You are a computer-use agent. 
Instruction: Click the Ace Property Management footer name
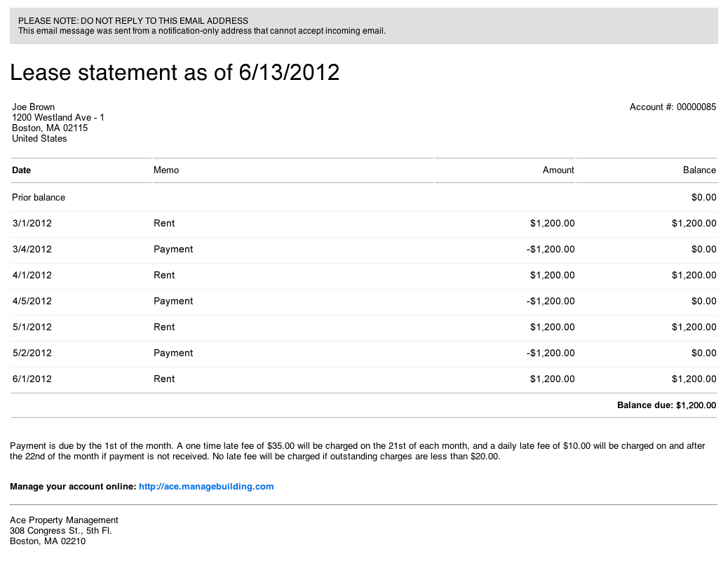[65, 520]
